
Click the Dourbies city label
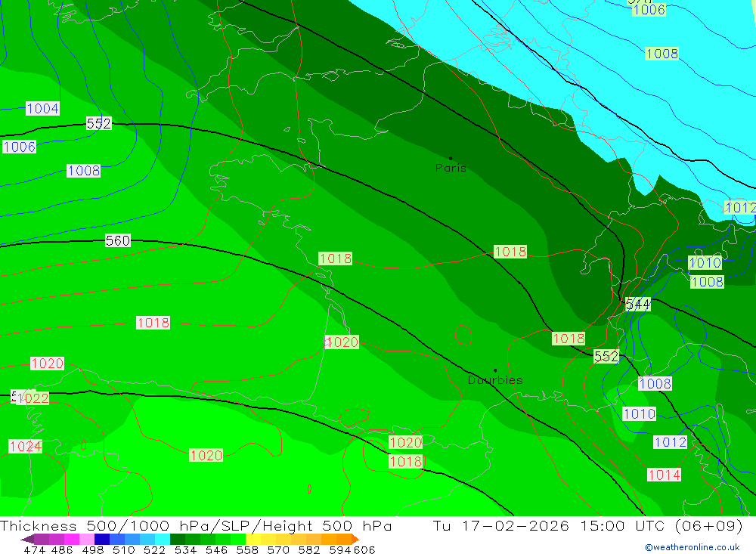pyautogui.click(x=495, y=380)
